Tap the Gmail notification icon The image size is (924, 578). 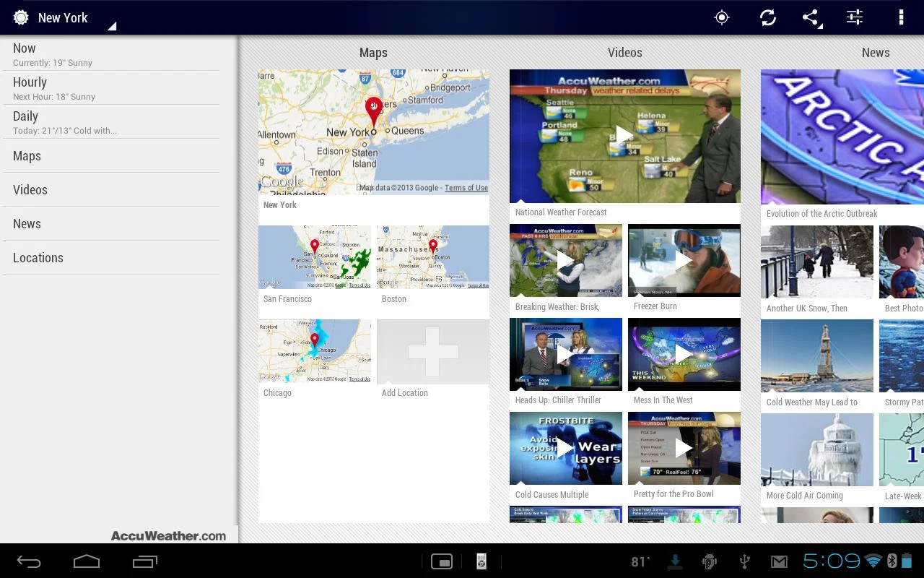click(779, 561)
